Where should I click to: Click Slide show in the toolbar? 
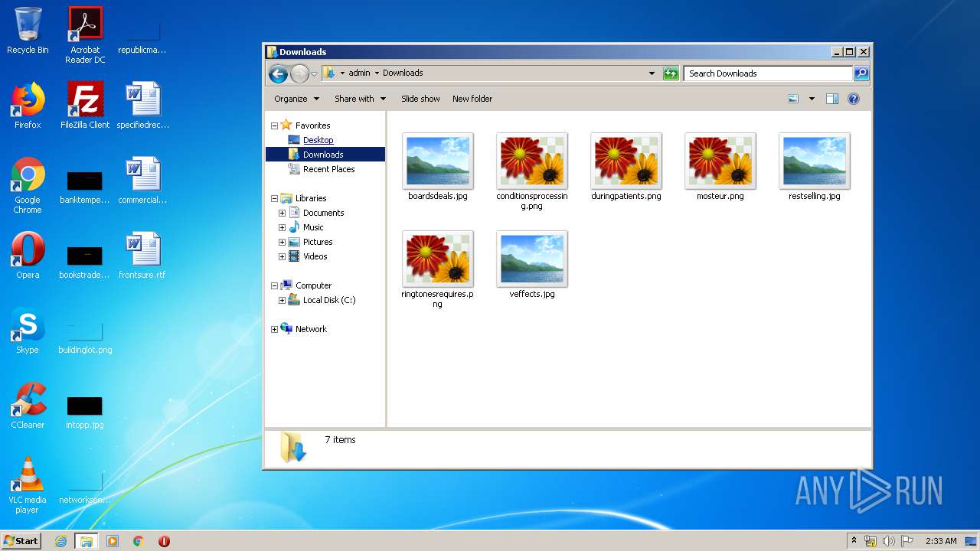(420, 99)
